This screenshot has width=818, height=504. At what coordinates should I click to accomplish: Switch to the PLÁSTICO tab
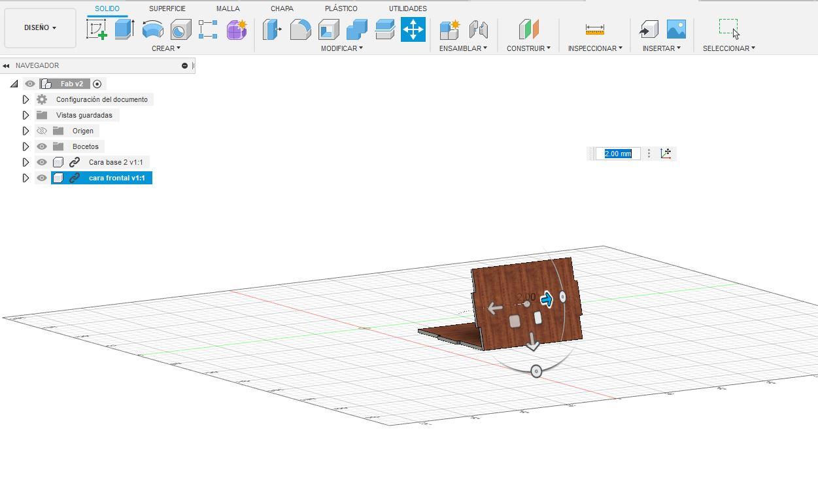pos(341,8)
